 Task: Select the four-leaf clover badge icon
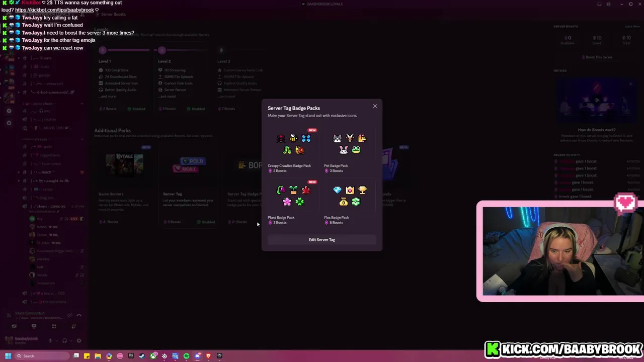300,202
